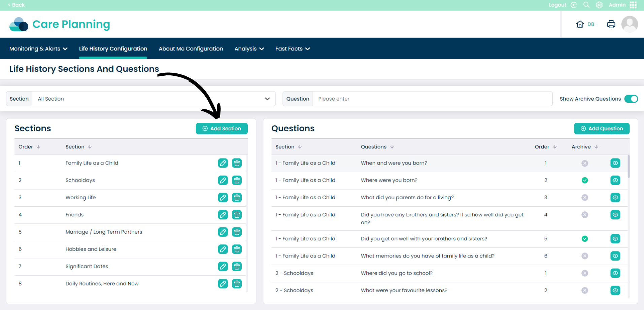Delete the Friends section
The height and width of the screenshot is (310, 644).
click(237, 215)
